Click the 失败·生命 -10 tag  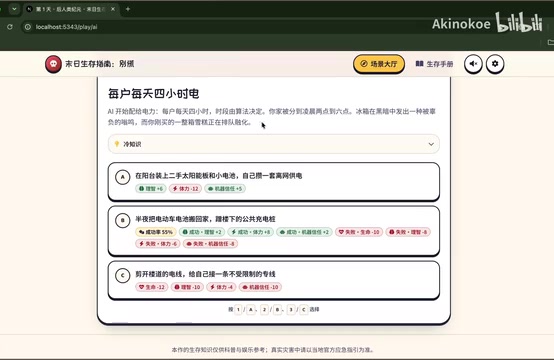coord(359,232)
